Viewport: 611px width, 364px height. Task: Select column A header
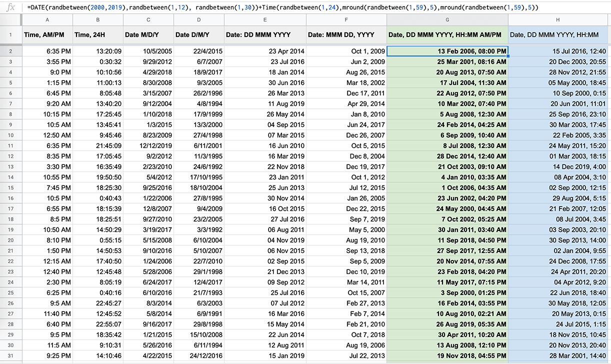(x=47, y=19)
